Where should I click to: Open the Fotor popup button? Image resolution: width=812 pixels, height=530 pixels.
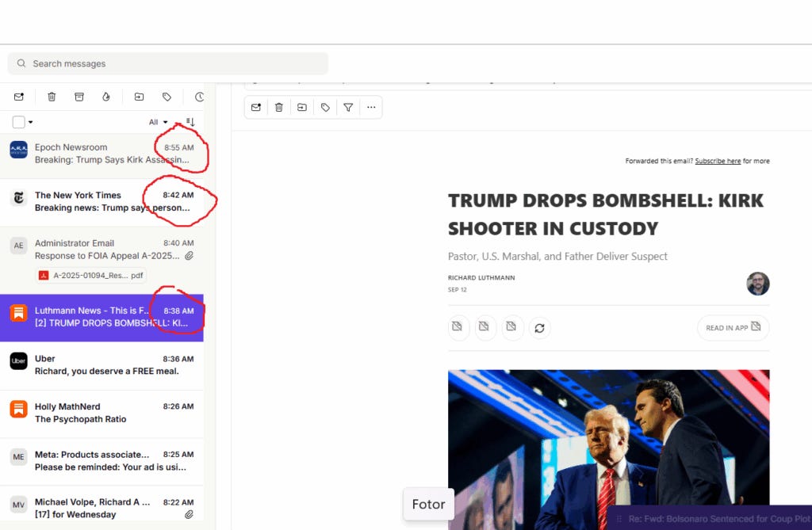(x=428, y=504)
